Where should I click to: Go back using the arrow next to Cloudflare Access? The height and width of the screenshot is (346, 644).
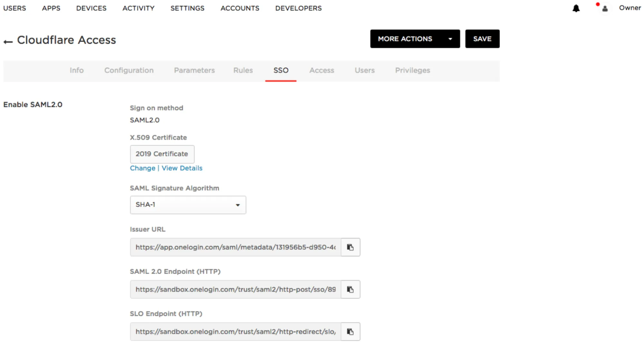(x=7, y=41)
